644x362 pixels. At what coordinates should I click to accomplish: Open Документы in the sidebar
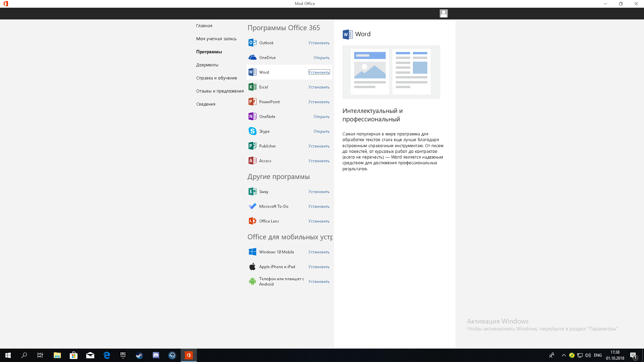207,65
